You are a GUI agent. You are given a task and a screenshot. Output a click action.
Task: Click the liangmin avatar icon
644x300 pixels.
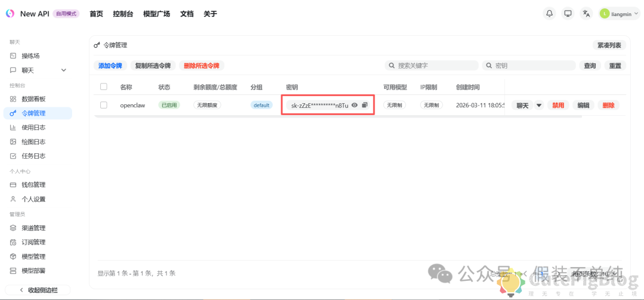point(605,14)
